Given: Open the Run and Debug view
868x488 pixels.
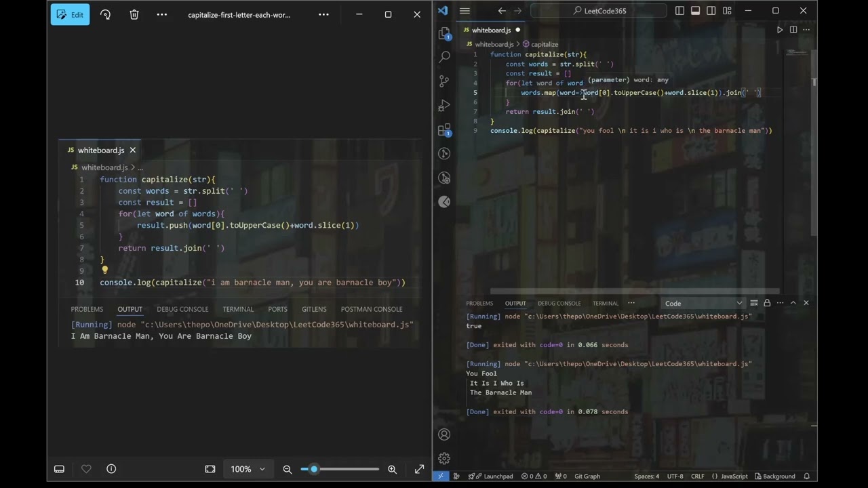Looking at the screenshot, I should pos(444,106).
